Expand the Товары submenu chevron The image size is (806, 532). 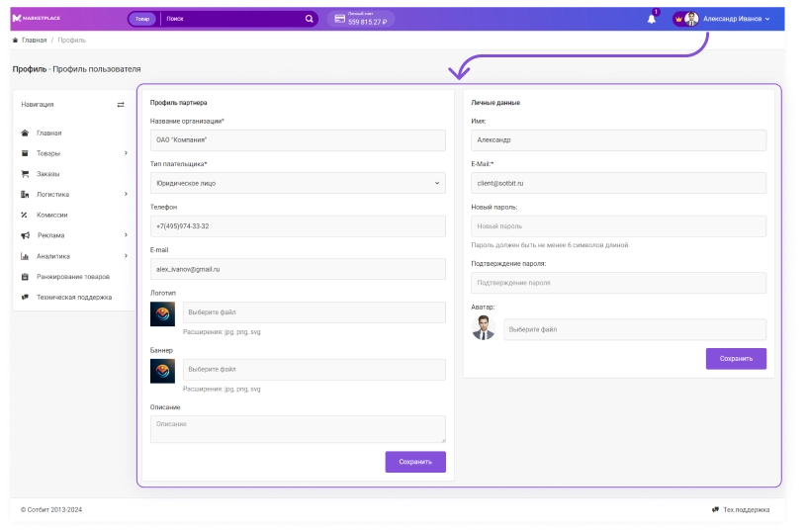[x=126, y=153]
